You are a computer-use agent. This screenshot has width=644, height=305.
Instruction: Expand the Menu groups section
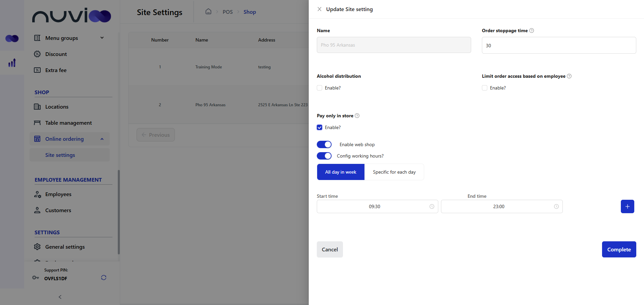click(x=102, y=38)
